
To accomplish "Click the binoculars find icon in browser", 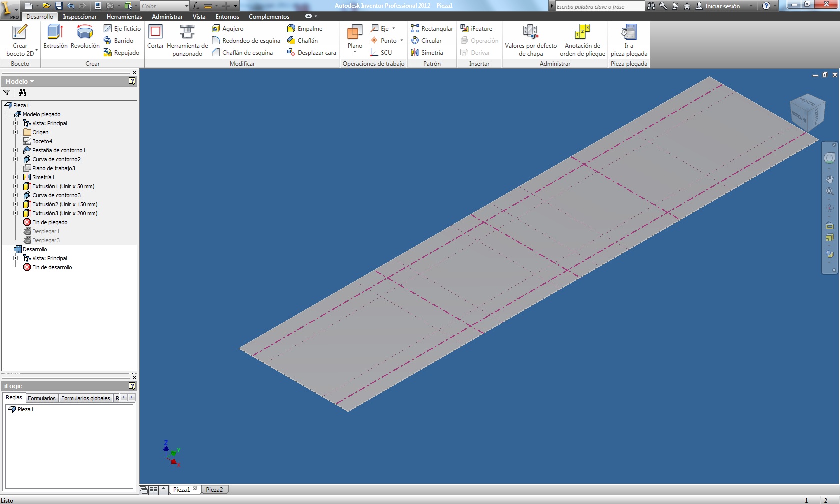I will pyautogui.click(x=22, y=93).
